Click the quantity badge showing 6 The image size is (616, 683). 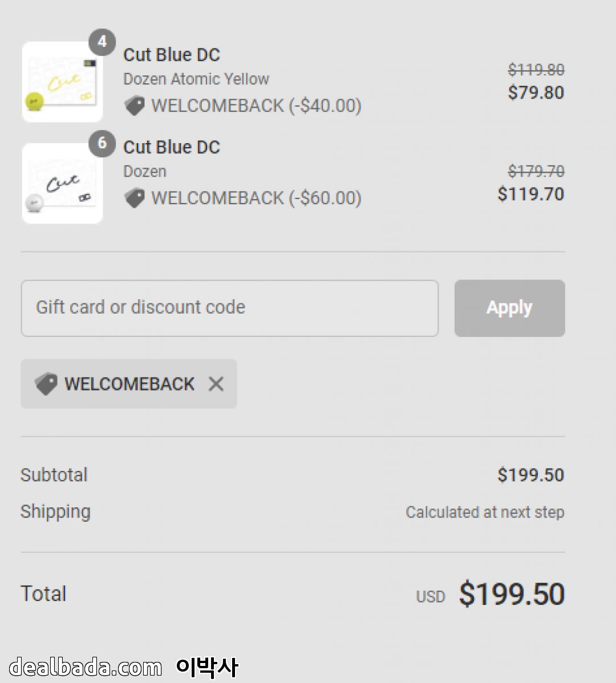pos(102,143)
